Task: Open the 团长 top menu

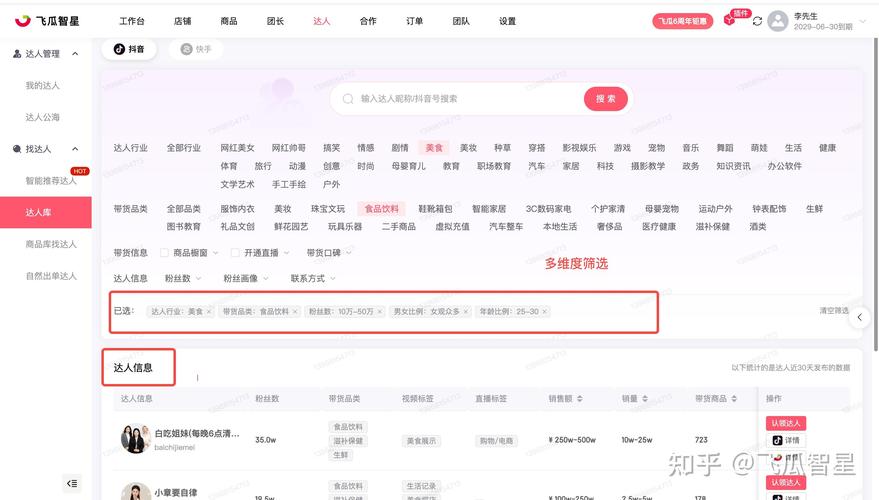Action: [x=275, y=21]
